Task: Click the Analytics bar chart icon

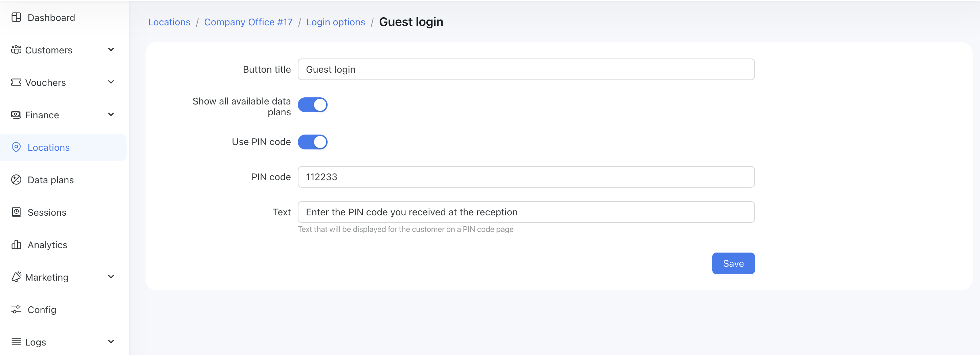Action: coord(16,244)
